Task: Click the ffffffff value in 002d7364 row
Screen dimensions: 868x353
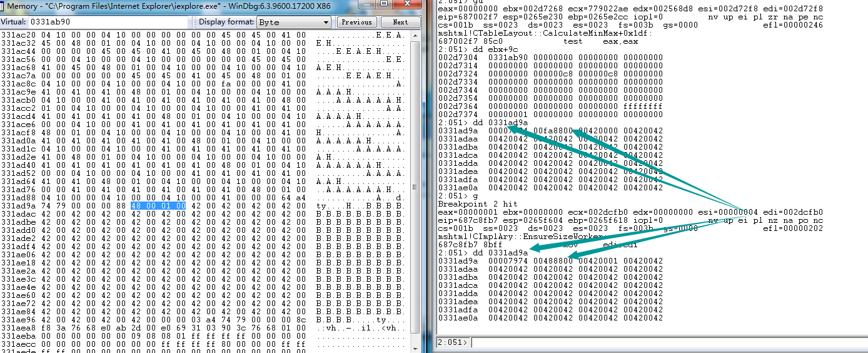Action: point(643,106)
